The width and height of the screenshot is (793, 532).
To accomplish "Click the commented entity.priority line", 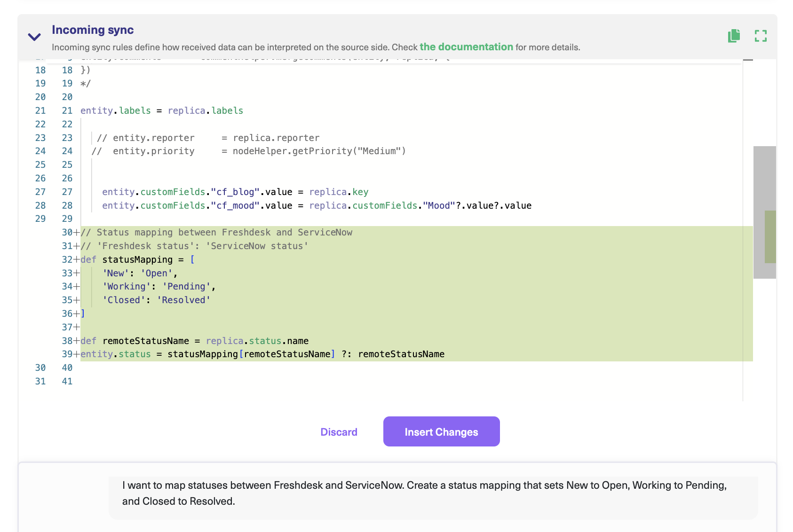I will [248, 151].
